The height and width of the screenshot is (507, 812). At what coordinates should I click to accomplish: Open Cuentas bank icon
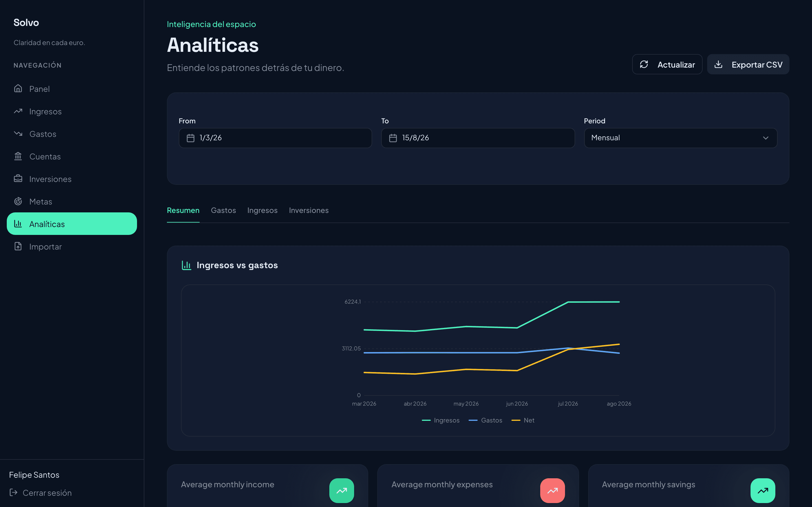tap(18, 156)
